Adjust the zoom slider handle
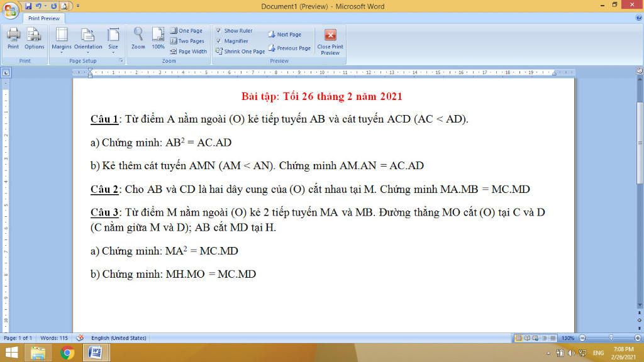The height and width of the screenshot is (362, 644). click(x=611, y=337)
